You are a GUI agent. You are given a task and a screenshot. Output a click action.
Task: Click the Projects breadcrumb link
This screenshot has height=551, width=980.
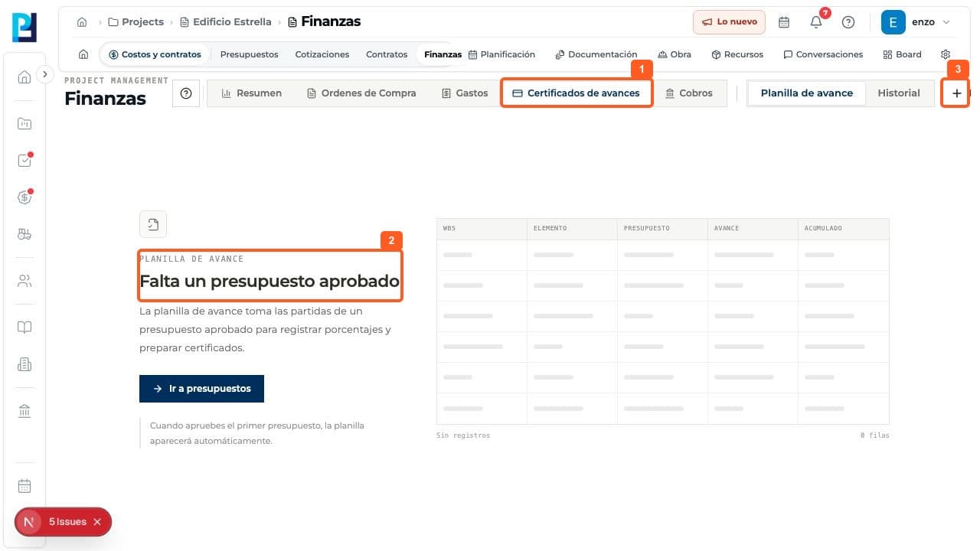[136, 22]
